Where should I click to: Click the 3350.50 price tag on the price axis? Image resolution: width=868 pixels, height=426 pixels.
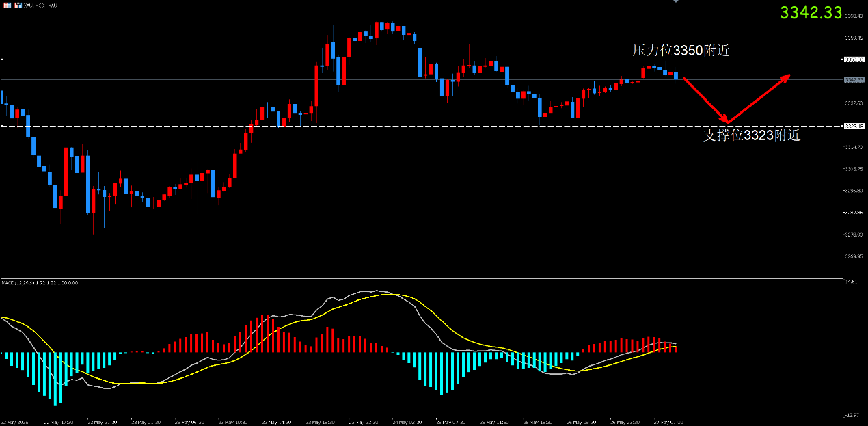point(854,59)
